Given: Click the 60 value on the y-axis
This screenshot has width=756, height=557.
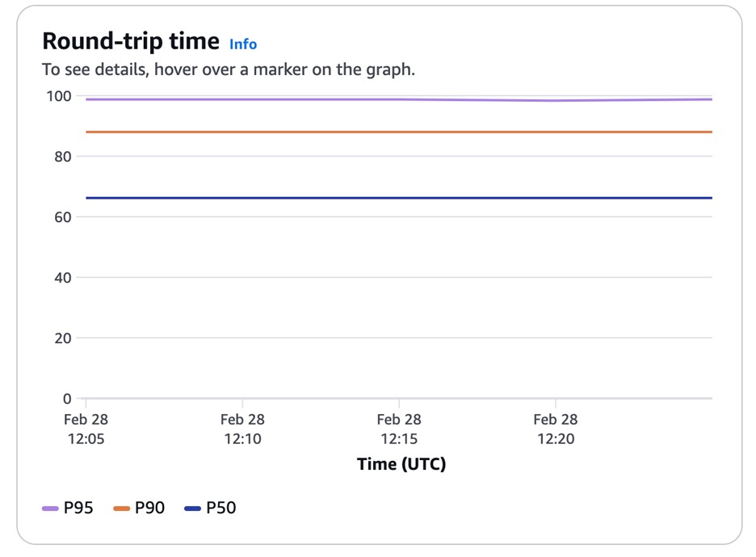Looking at the screenshot, I should click(63, 217).
